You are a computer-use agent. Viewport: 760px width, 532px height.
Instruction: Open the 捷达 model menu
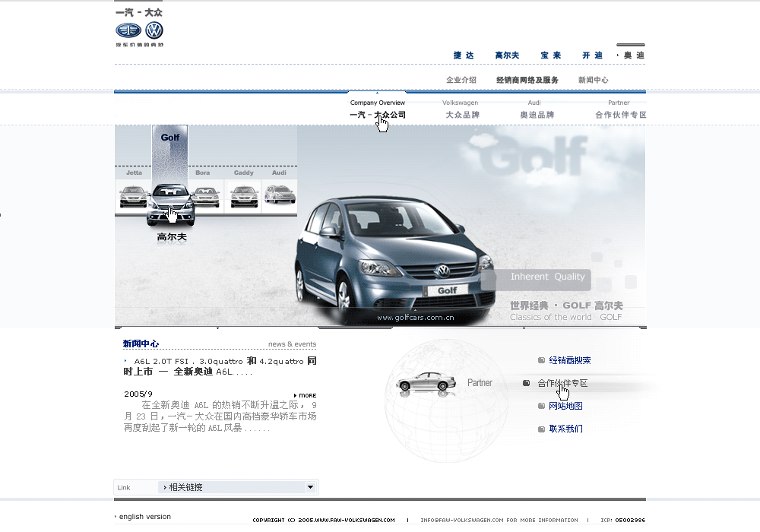(x=464, y=55)
